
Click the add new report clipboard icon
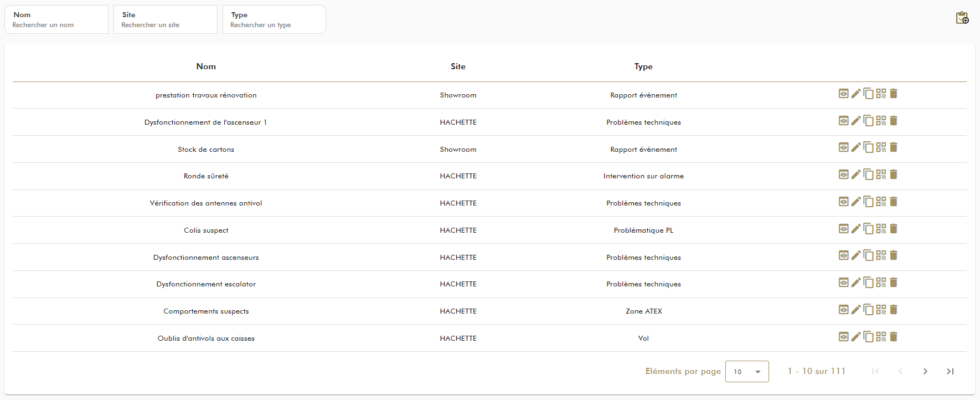point(962,18)
